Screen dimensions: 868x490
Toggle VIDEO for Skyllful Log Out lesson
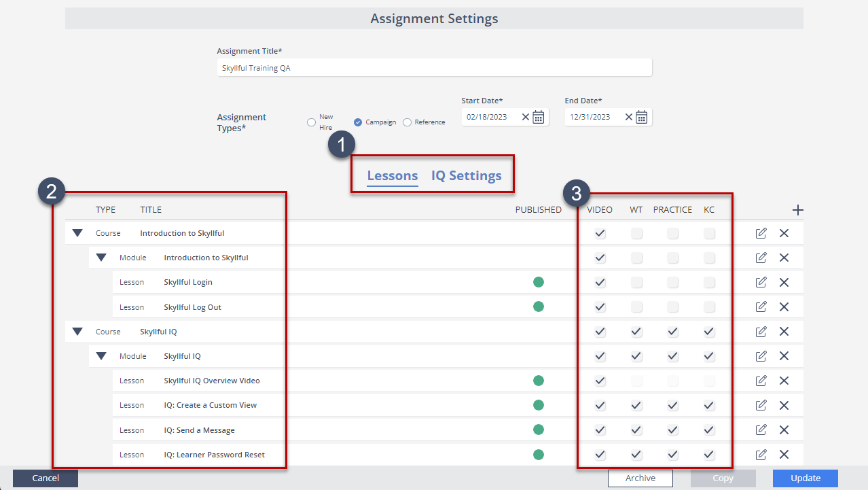pos(600,307)
